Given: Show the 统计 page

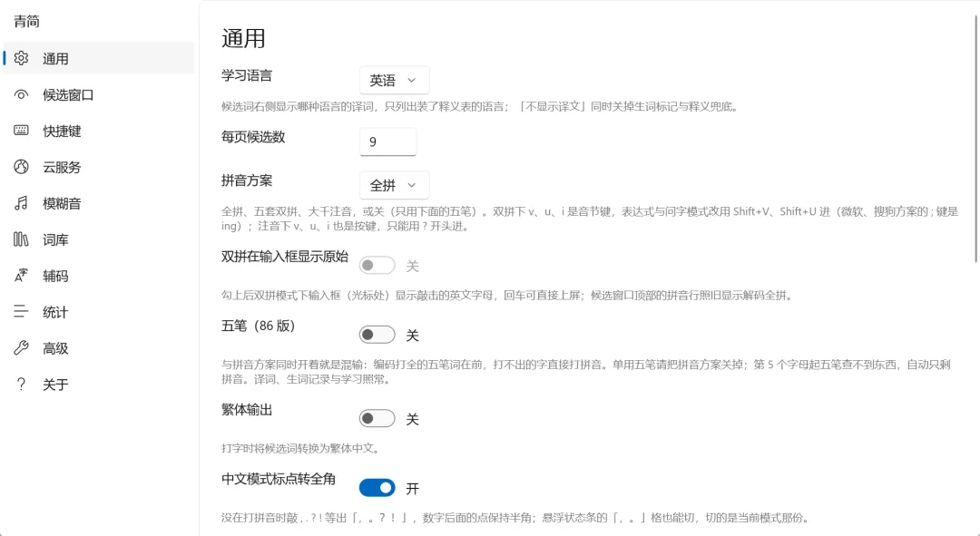Looking at the screenshot, I should pyautogui.click(x=99, y=312).
